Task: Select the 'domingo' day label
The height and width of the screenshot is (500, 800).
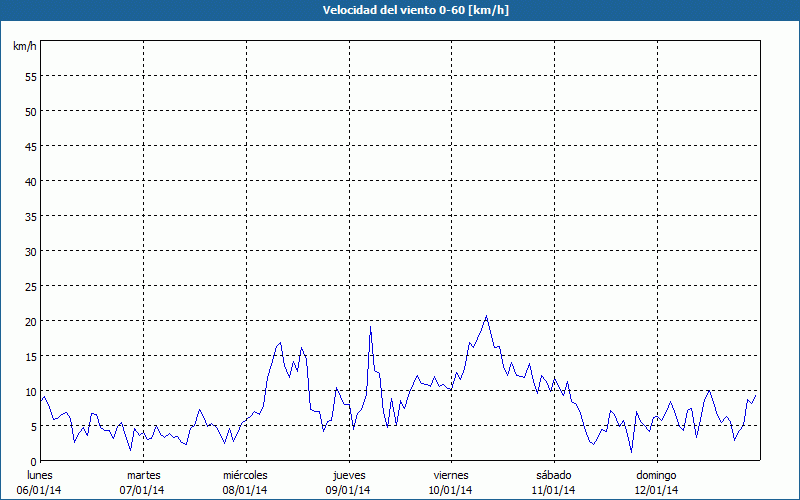Action: pos(656,475)
